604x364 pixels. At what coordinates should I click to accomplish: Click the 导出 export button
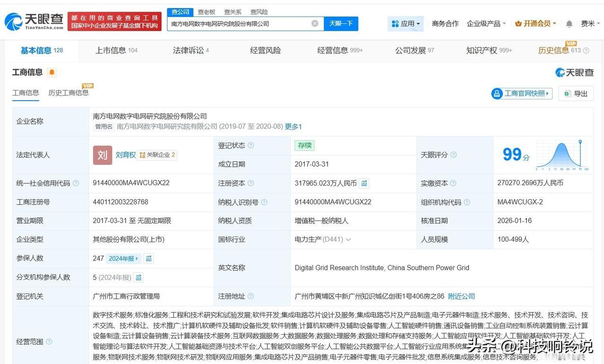576,93
